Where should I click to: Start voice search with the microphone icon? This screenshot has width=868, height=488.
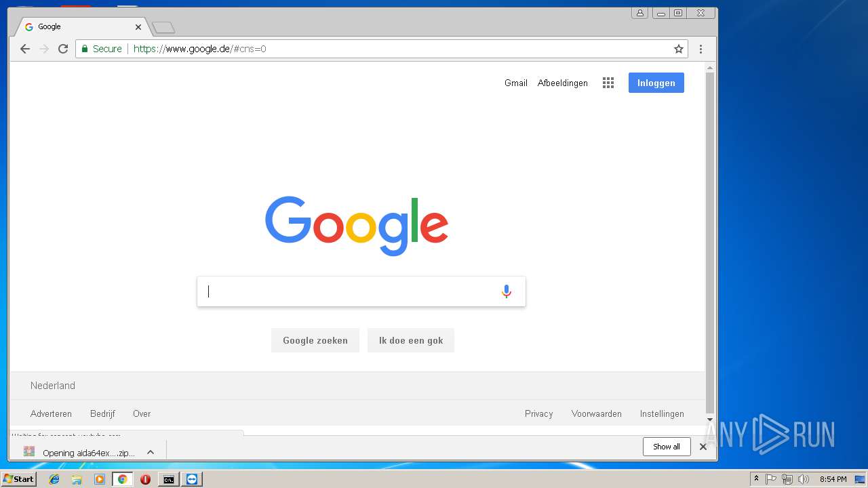(506, 291)
